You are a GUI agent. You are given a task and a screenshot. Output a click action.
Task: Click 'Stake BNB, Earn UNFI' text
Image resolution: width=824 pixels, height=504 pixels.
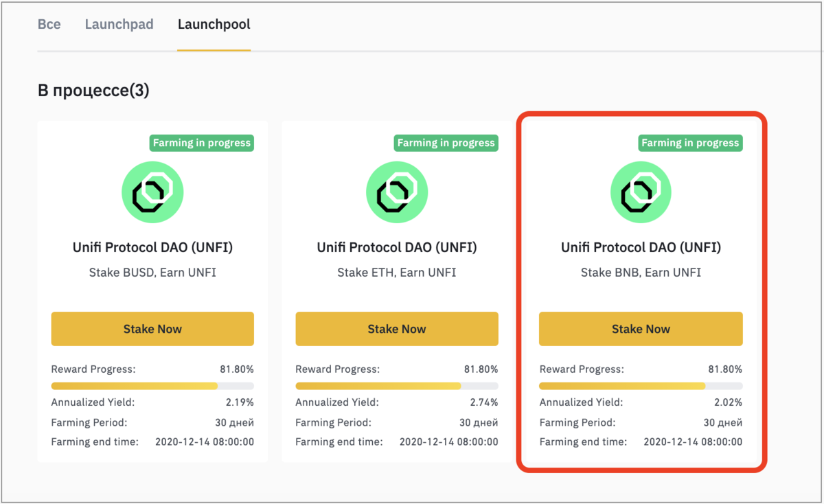pyautogui.click(x=641, y=273)
